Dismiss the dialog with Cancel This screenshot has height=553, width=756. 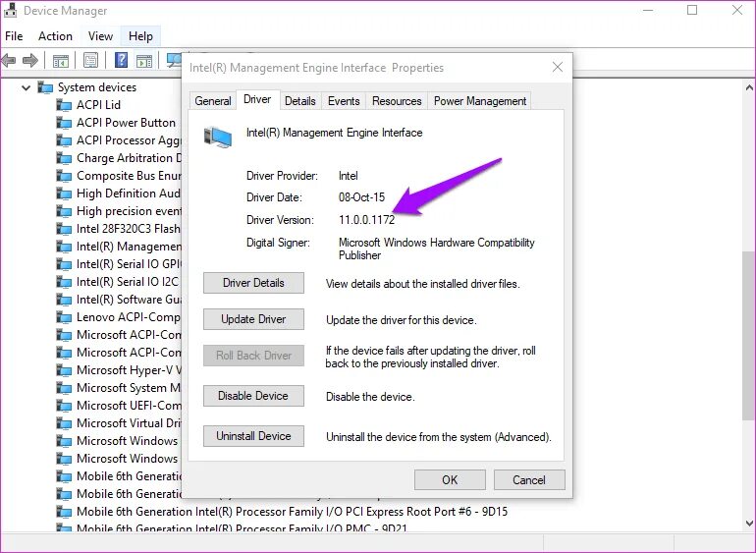coord(529,479)
